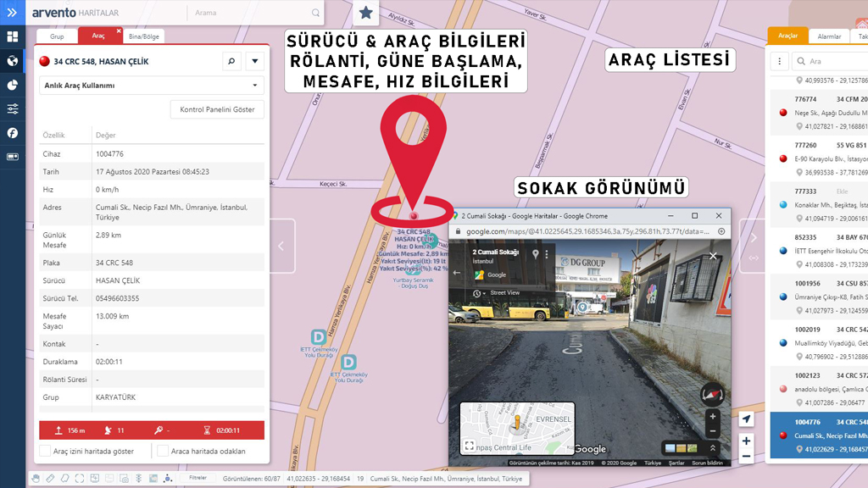The width and height of the screenshot is (868, 488).
Task: Collapse left panel with arrow handle
Action: (x=281, y=246)
